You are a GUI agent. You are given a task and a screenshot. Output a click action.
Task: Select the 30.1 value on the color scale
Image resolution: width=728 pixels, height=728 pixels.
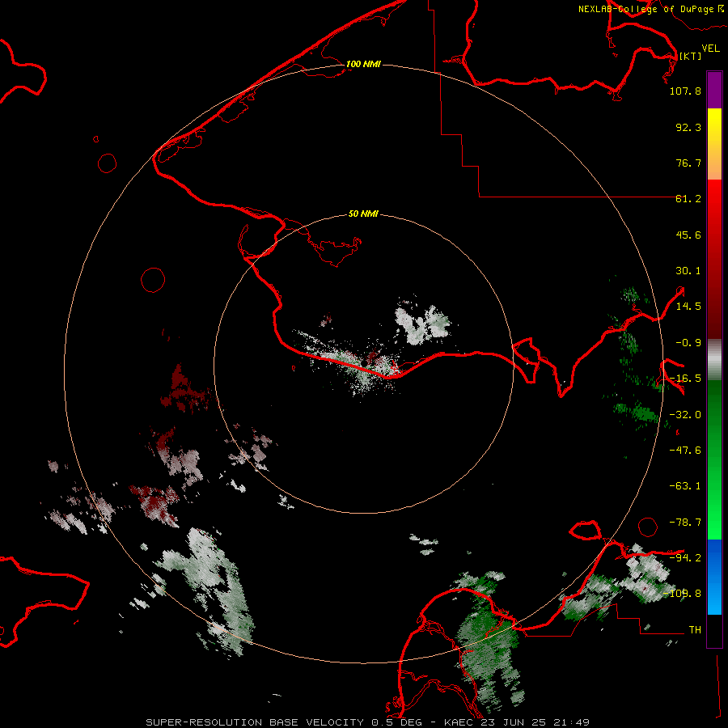[x=688, y=271]
